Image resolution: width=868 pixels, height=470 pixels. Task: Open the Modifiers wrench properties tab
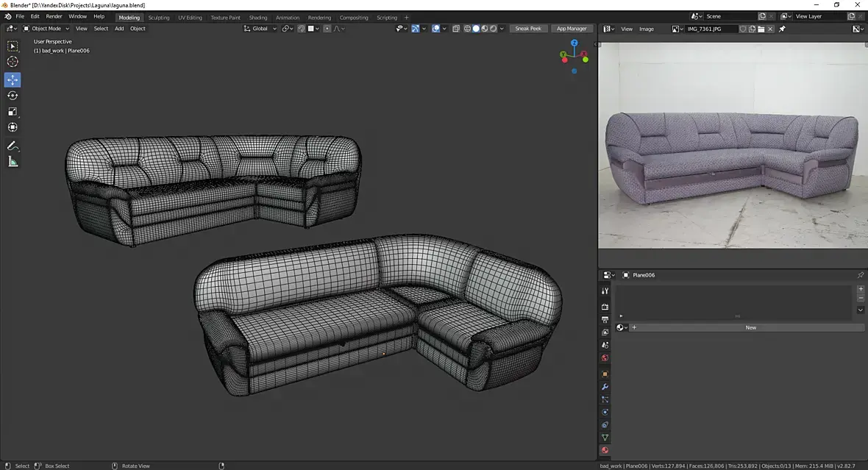coord(605,387)
